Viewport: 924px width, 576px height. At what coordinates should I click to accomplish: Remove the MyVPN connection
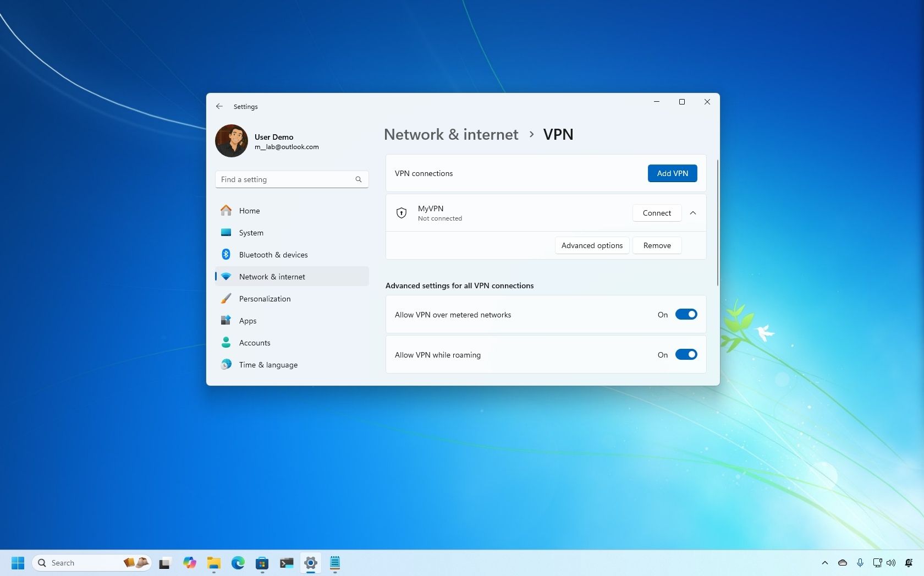[656, 245]
